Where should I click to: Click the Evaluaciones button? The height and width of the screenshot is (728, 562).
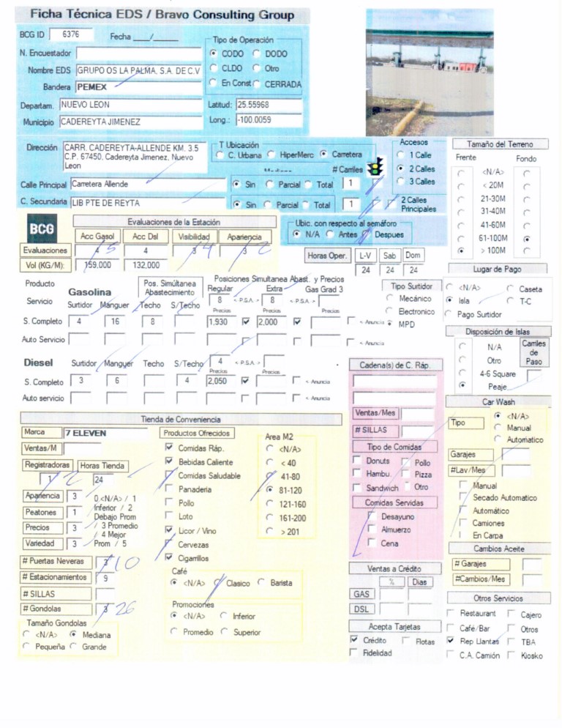tap(45, 250)
